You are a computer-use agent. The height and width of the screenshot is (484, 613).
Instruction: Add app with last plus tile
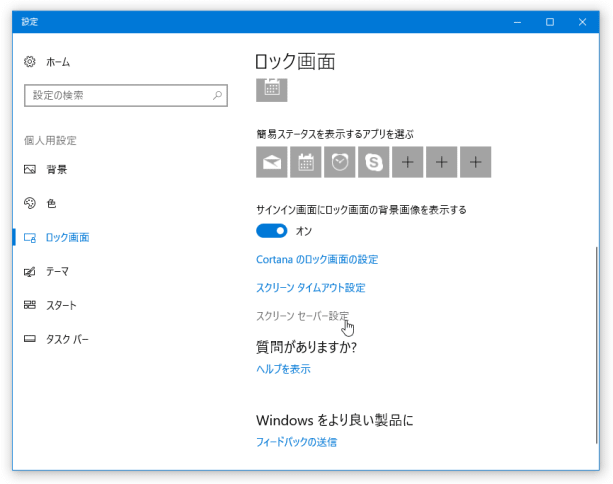(476, 162)
